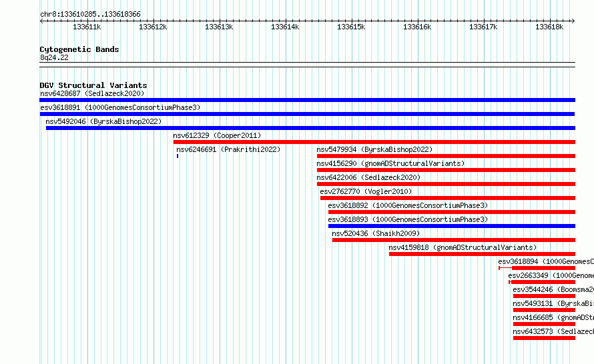
Task: Click the red bar under esv3544246
Action: (545, 296)
